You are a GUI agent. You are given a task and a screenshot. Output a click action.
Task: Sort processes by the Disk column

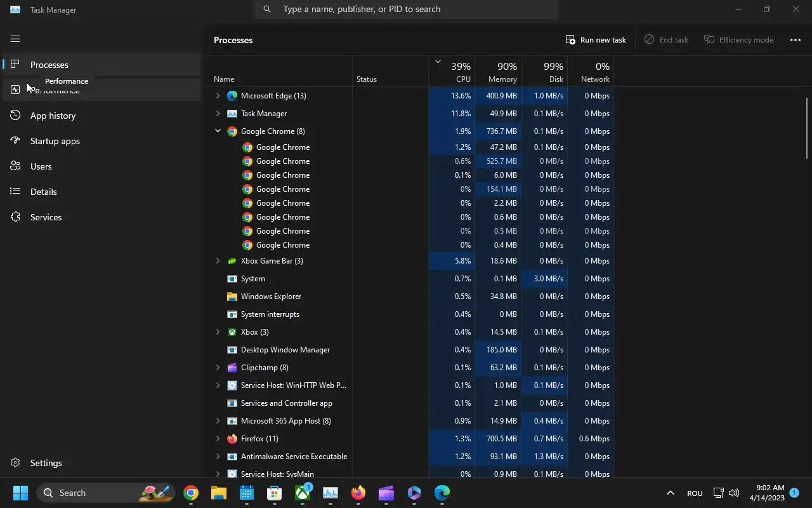coord(544,72)
